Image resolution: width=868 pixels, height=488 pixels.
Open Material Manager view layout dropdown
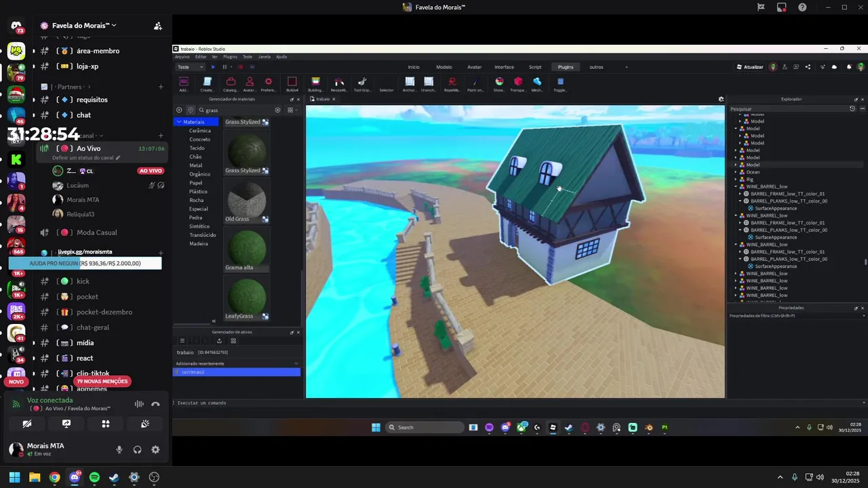click(x=292, y=110)
